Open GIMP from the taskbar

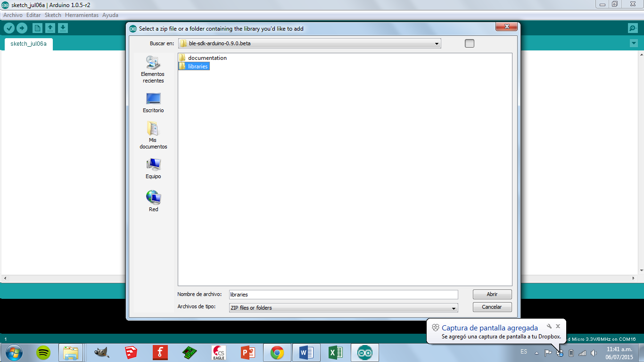click(x=102, y=353)
